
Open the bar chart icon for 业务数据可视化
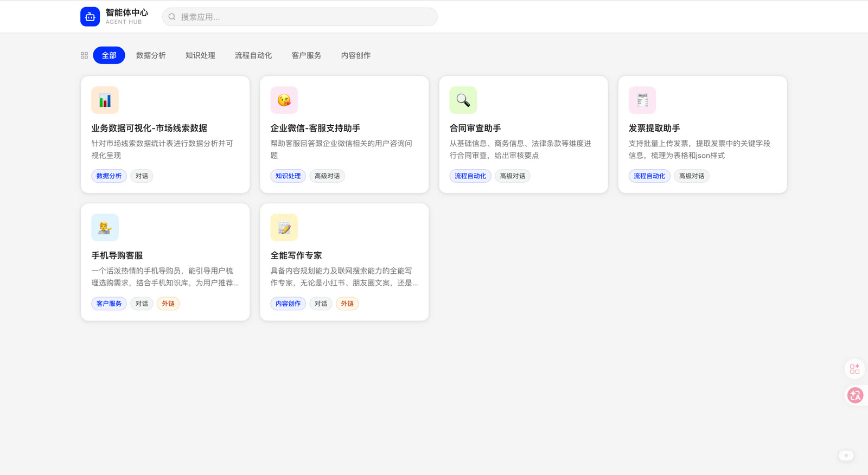(x=105, y=100)
